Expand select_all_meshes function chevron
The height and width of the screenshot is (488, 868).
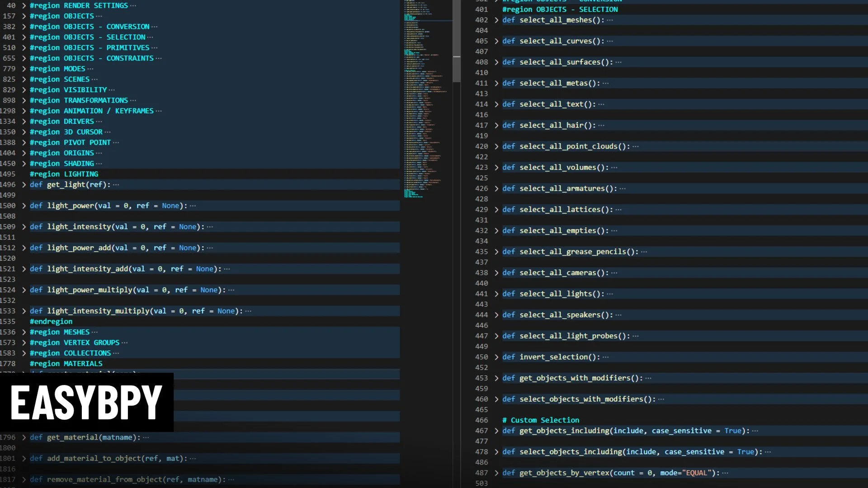click(496, 20)
